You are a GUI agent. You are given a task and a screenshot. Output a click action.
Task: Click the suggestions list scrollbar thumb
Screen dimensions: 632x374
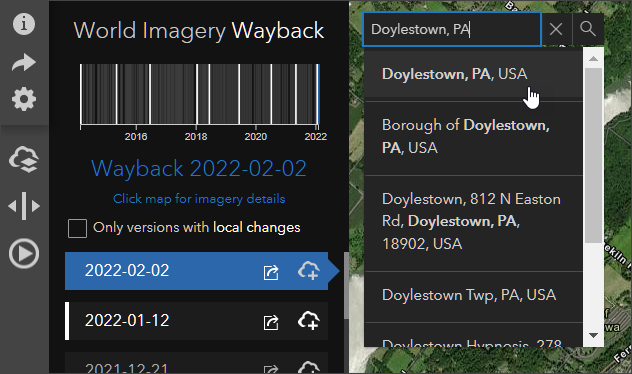[593, 156]
